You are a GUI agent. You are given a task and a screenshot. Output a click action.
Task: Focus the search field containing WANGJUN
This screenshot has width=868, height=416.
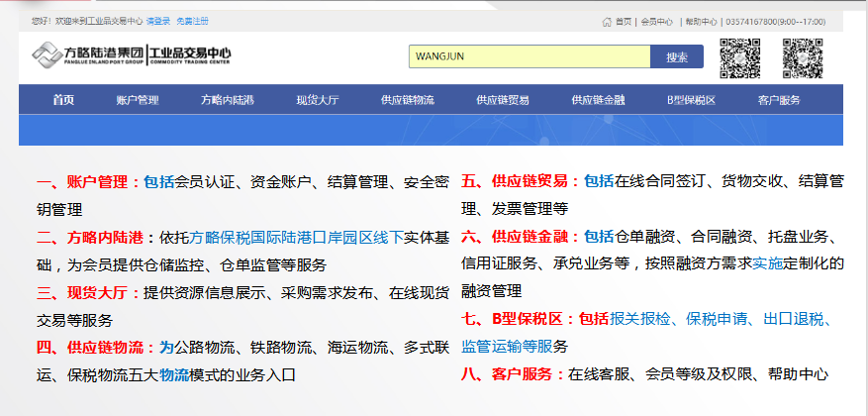529,57
